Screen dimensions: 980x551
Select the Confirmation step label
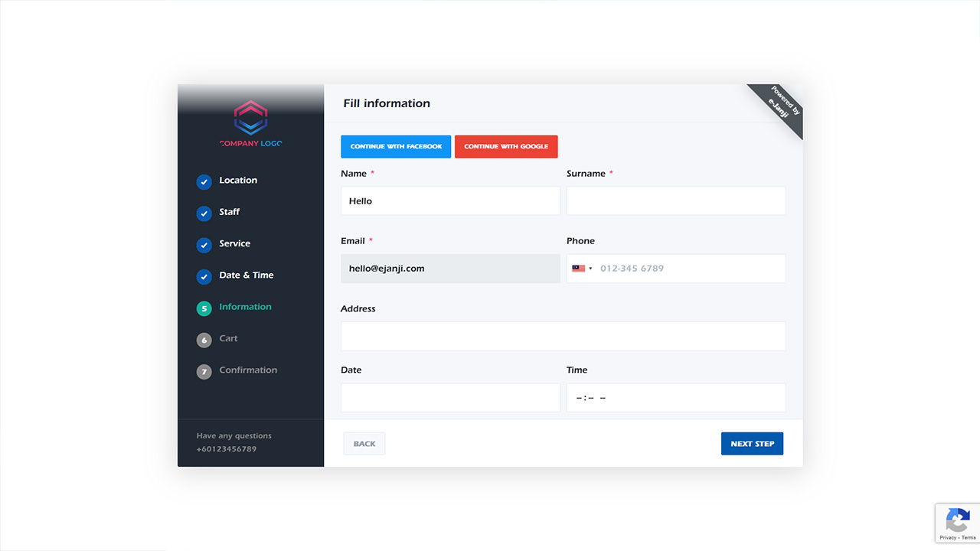coord(248,370)
